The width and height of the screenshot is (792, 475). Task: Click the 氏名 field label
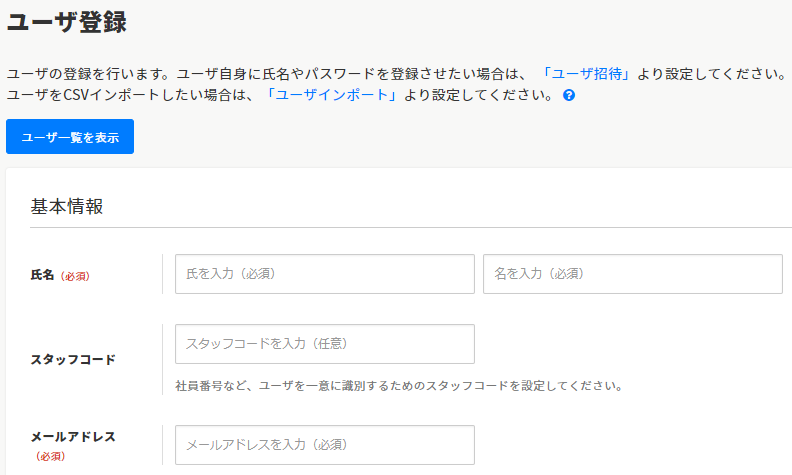pyautogui.click(x=43, y=275)
